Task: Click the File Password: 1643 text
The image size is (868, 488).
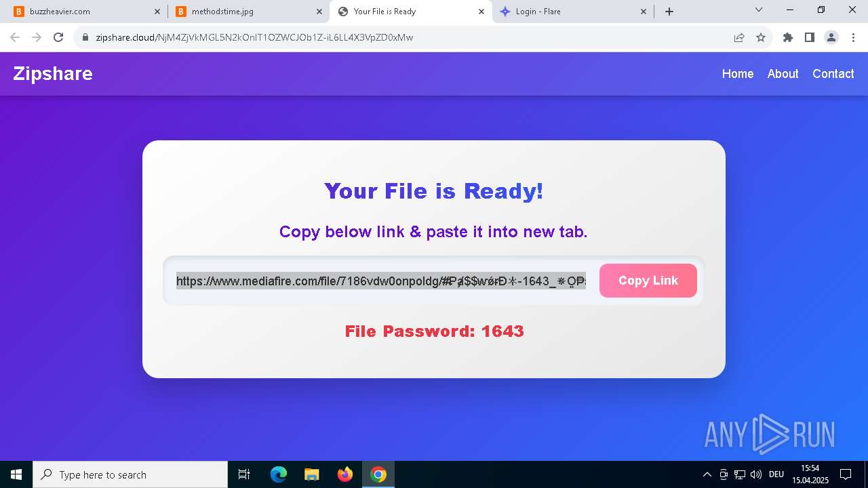Action: click(x=434, y=331)
